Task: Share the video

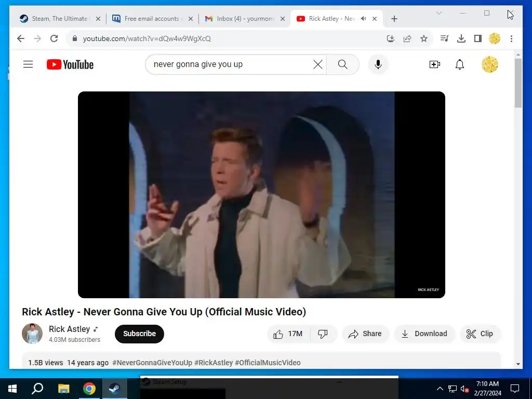Action: click(x=365, y=334)
